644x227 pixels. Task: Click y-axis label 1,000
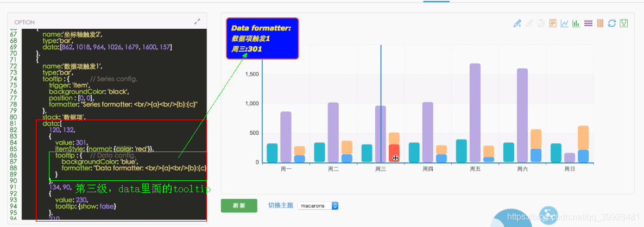click(252, 103)
